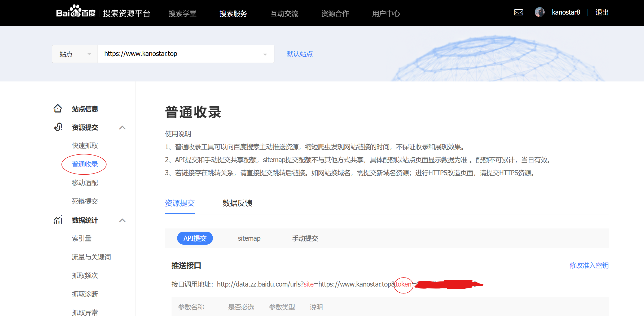
Task: Select 移动适配 in the sidebar
Action: [x=85, y=183]
